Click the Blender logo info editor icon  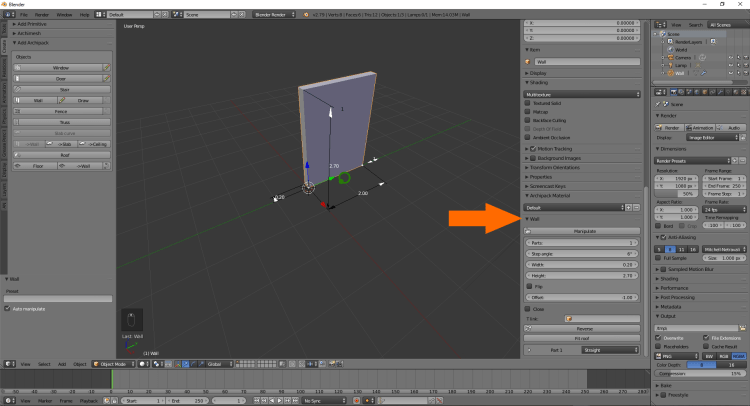(x=7, y=16)
